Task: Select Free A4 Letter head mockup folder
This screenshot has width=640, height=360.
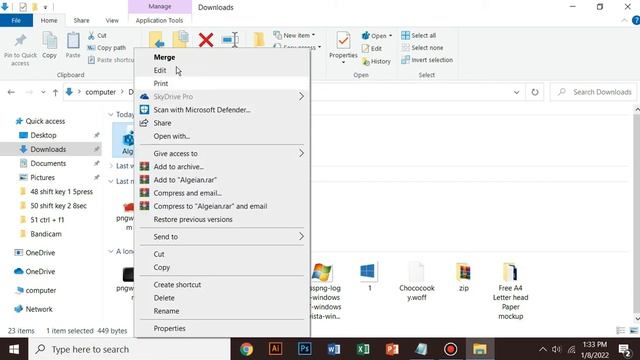Action: click(510, 291)
